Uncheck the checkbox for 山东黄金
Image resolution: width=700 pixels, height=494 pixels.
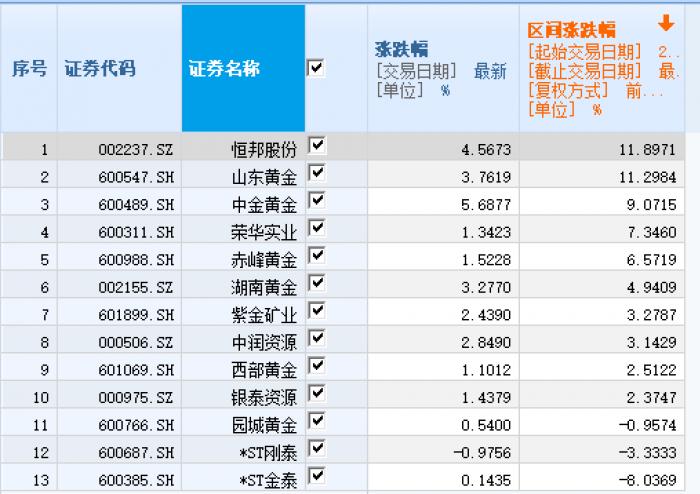pos(317,173)
